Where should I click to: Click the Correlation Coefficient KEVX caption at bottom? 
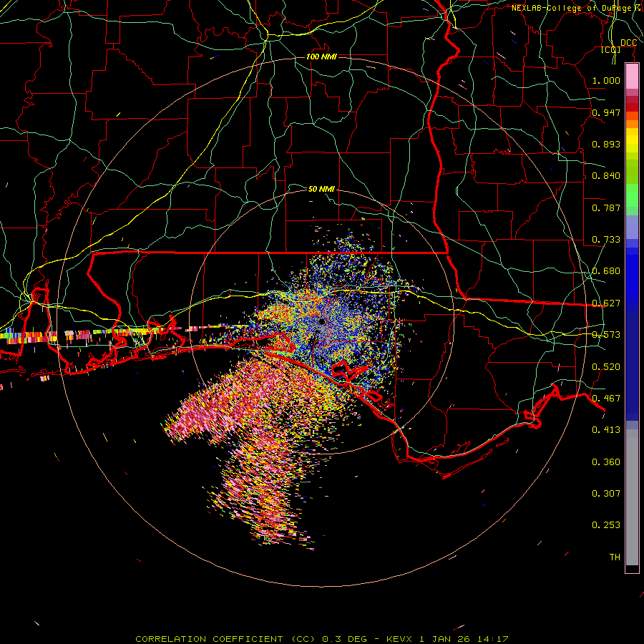322,639
